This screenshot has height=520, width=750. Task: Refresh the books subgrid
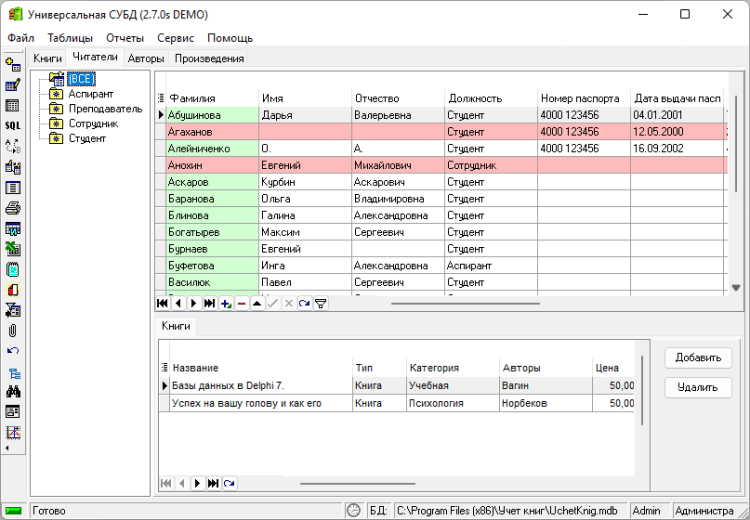(x=229, y=483)
